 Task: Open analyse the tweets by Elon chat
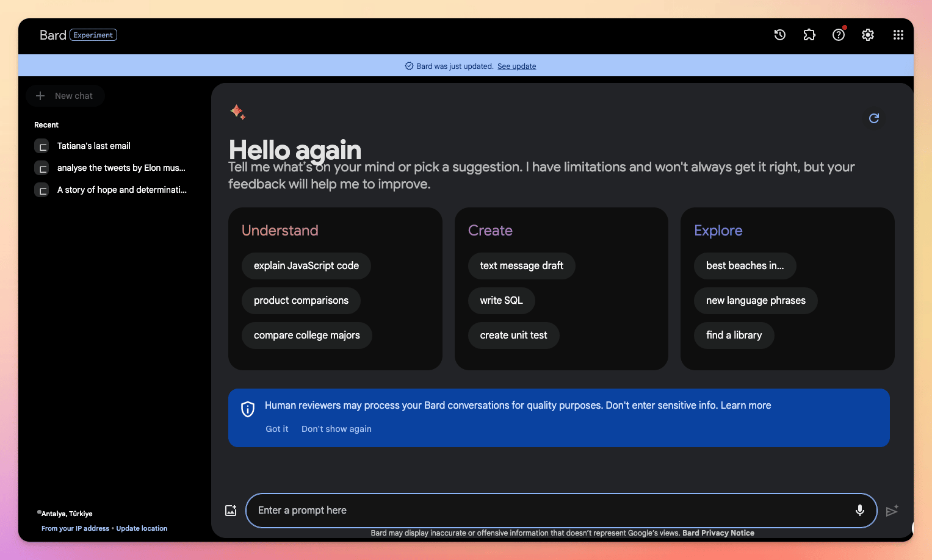pos(121,168)
